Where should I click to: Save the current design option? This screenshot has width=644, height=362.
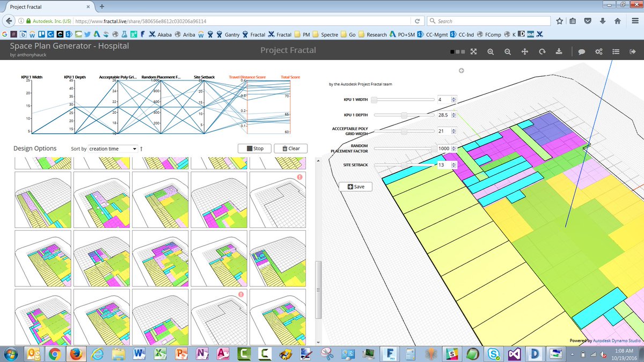(x=355, y=187)
